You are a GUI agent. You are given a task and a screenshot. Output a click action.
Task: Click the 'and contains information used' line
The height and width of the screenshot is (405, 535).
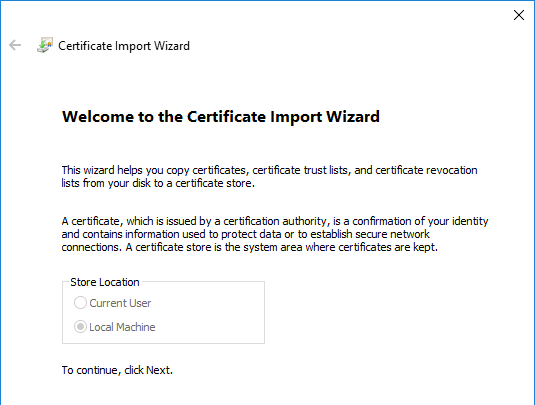[246, 234]
